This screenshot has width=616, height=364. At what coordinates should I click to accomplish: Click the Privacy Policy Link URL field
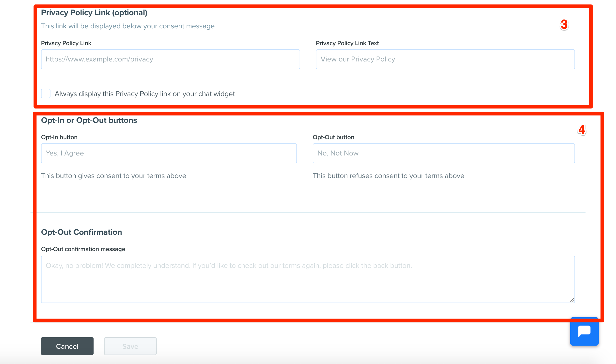(x=171, y=59)
